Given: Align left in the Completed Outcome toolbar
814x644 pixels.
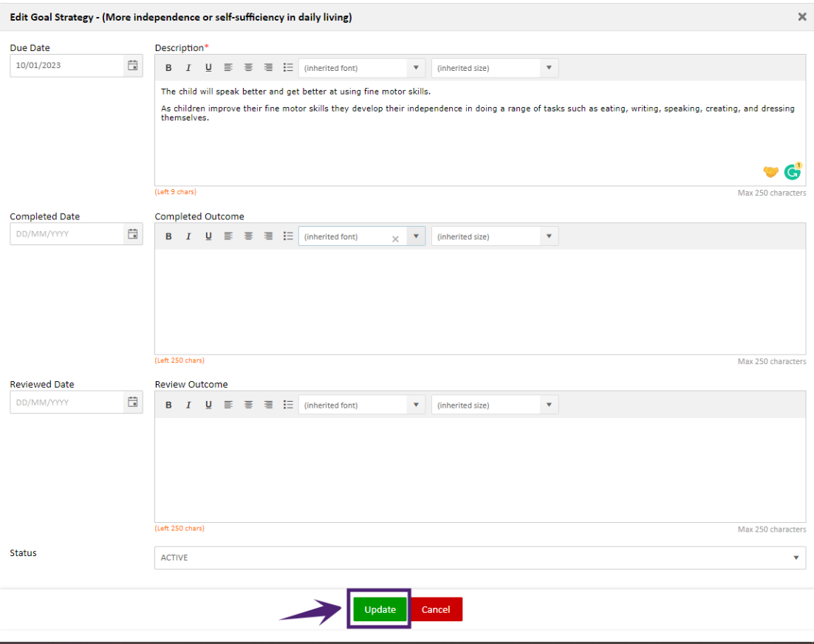Looking at the screenshot, I should (228, 236).
